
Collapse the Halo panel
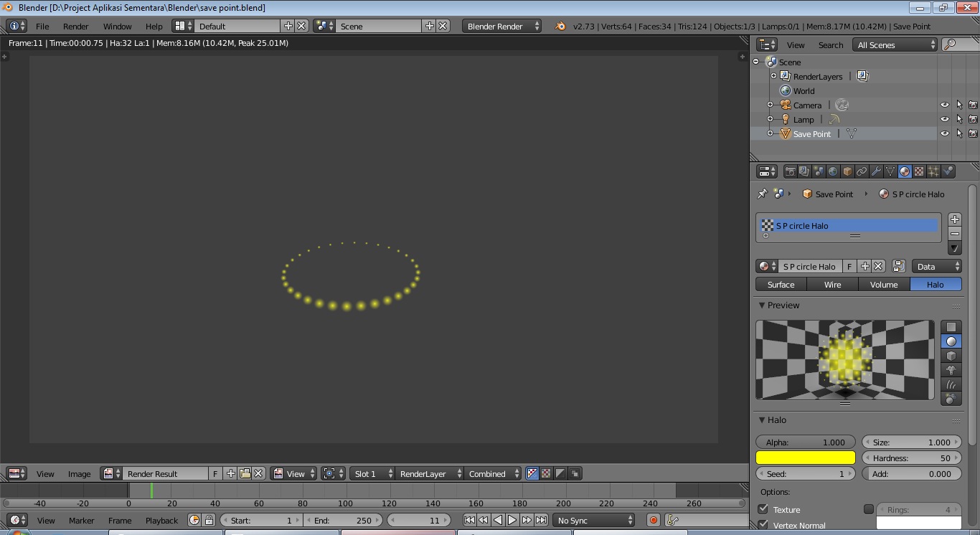763,420
